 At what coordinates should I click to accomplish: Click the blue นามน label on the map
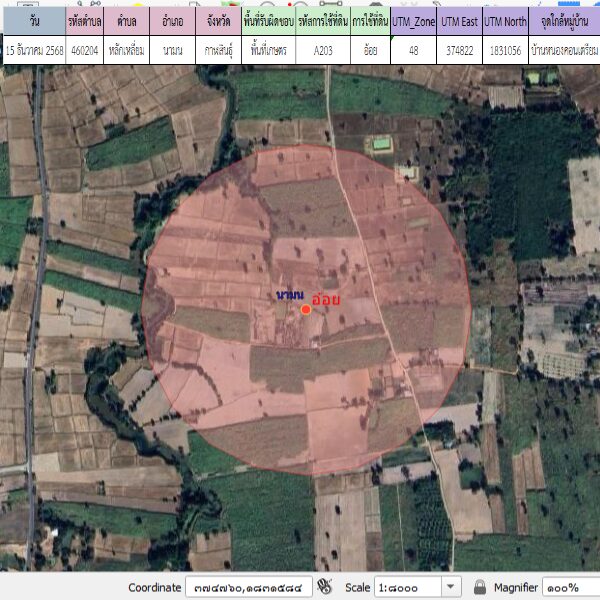(x=290, y=297)
